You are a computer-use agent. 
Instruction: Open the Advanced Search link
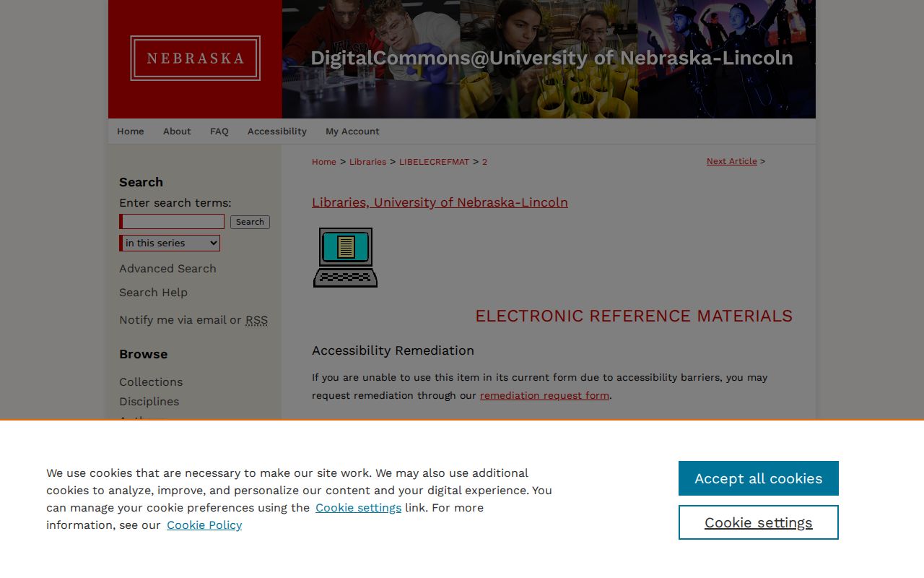[x=167, y=269]
